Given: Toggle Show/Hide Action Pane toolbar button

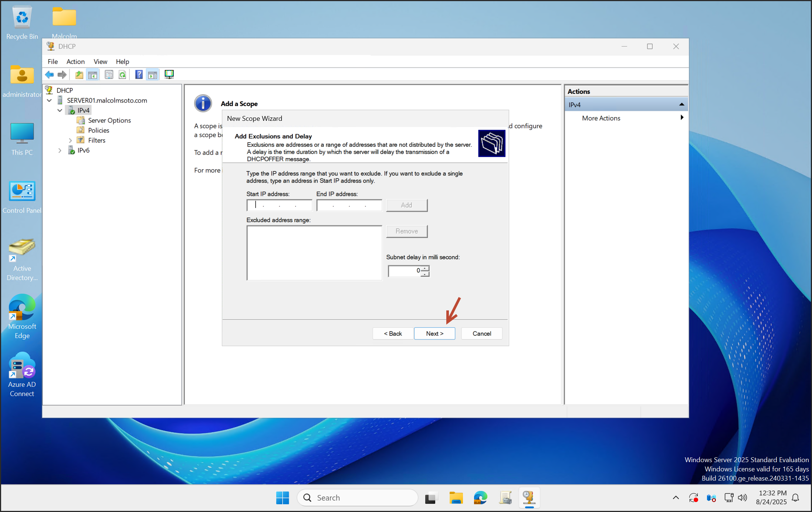Looking at the screenshot, I should coord(153,75).
